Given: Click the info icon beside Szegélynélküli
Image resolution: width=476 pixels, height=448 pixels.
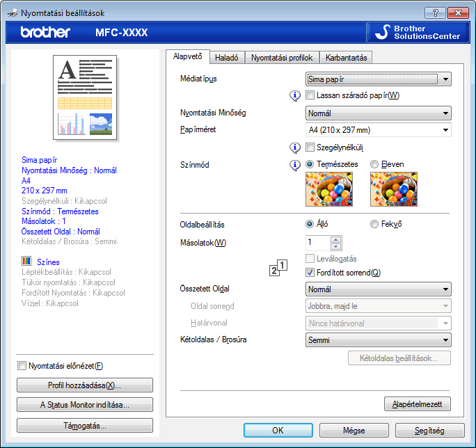Looking at the screenshot, I should tap(295, 147).
